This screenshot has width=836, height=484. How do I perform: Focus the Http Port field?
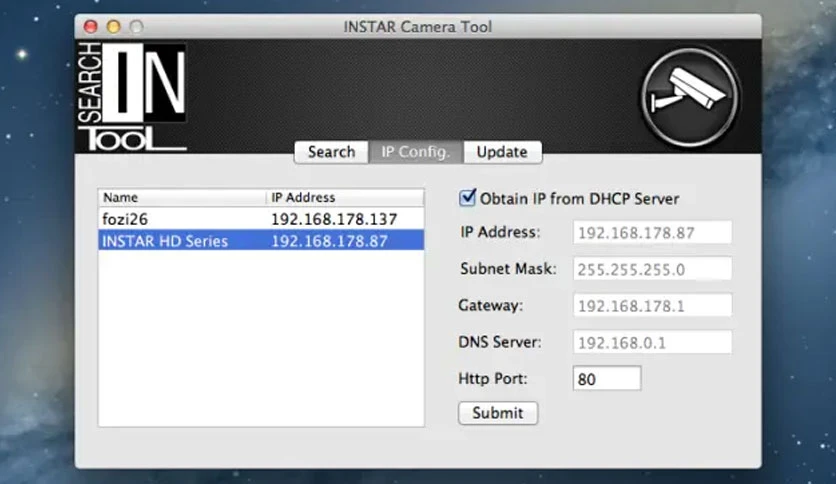pos(607,378)
